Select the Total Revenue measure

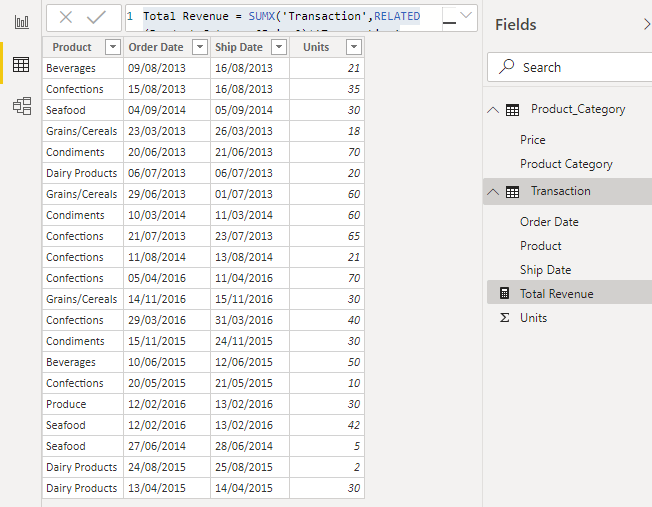pyautogui.click(x=557, y=294)
